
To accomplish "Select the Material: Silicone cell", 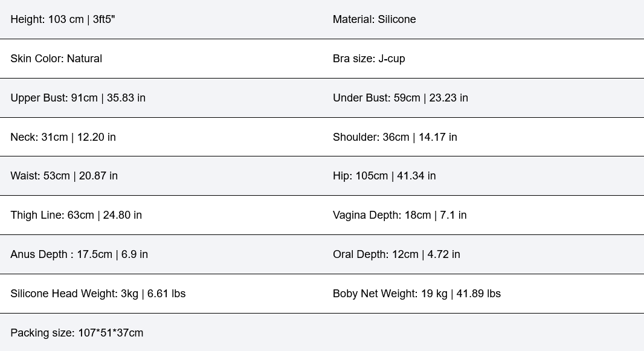I will click(374, 19).
